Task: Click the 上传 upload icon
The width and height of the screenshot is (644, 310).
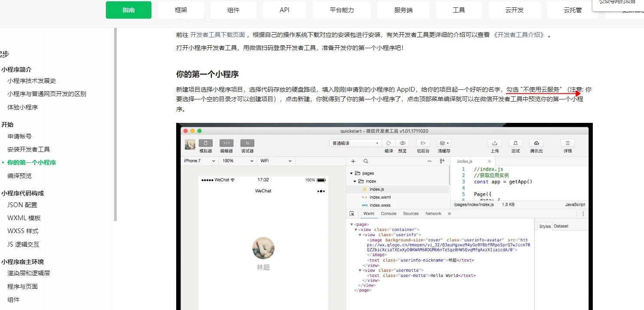Action: (x=495, y=143)
